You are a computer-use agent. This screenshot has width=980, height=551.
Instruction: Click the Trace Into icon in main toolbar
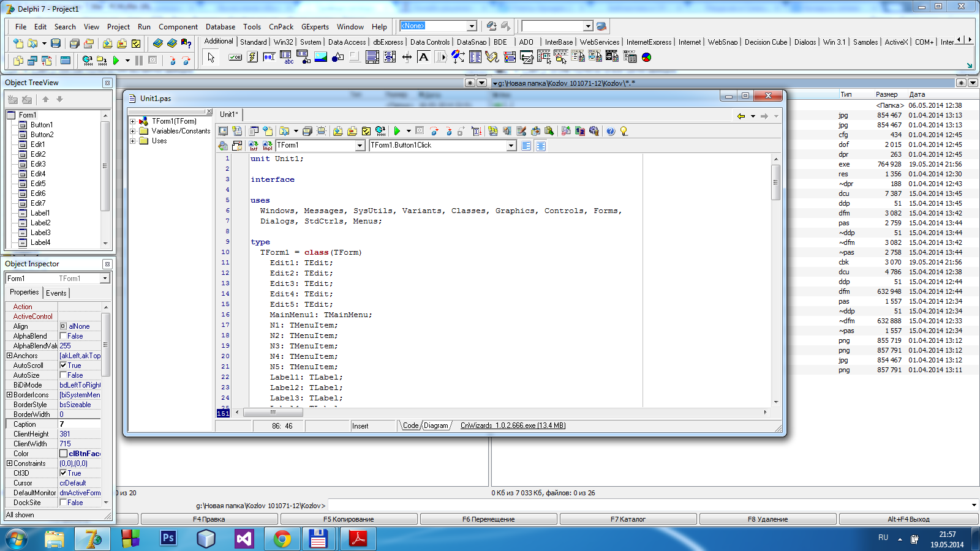(x=172, y=61)
